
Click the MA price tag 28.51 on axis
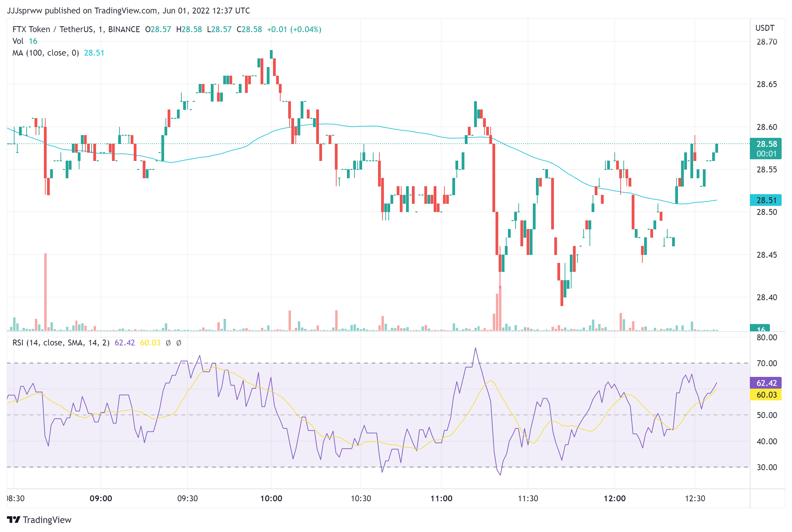pos(765,200)
